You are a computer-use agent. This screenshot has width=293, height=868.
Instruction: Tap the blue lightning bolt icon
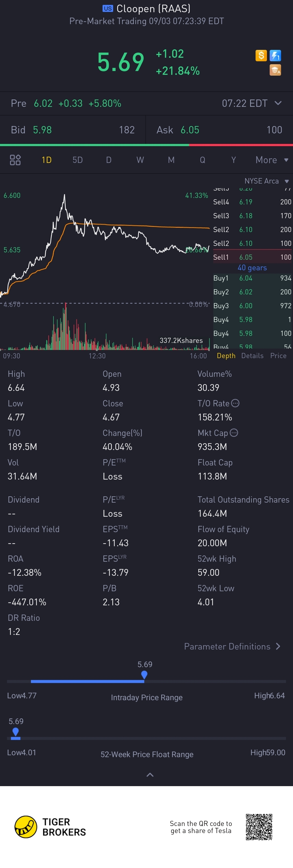point(275,55)
